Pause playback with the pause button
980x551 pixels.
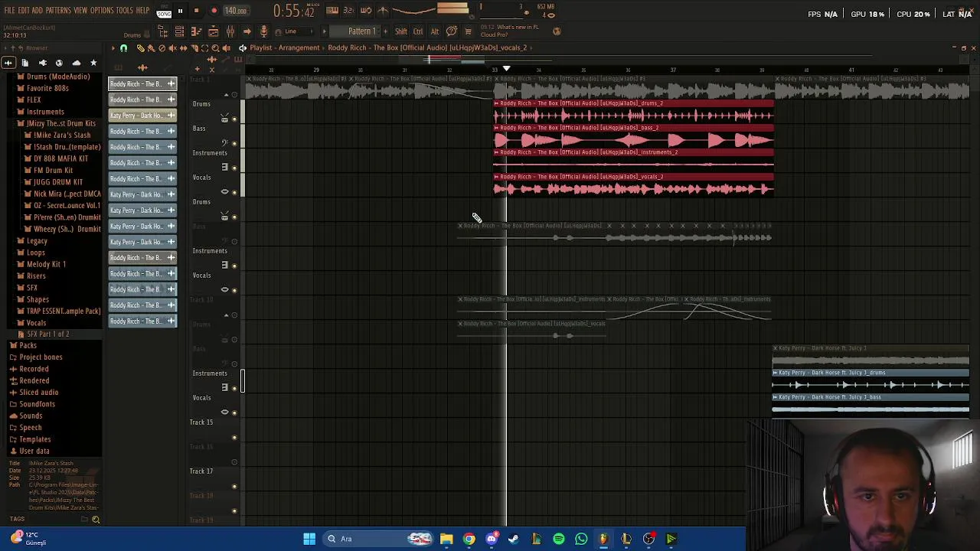180,11
